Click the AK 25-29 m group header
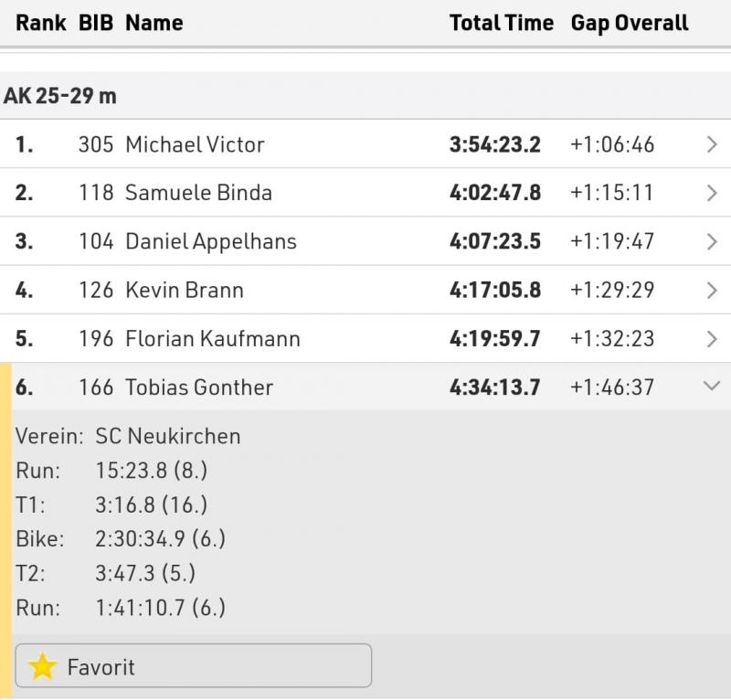The image size is (731, 700). (x=365, y=96)
